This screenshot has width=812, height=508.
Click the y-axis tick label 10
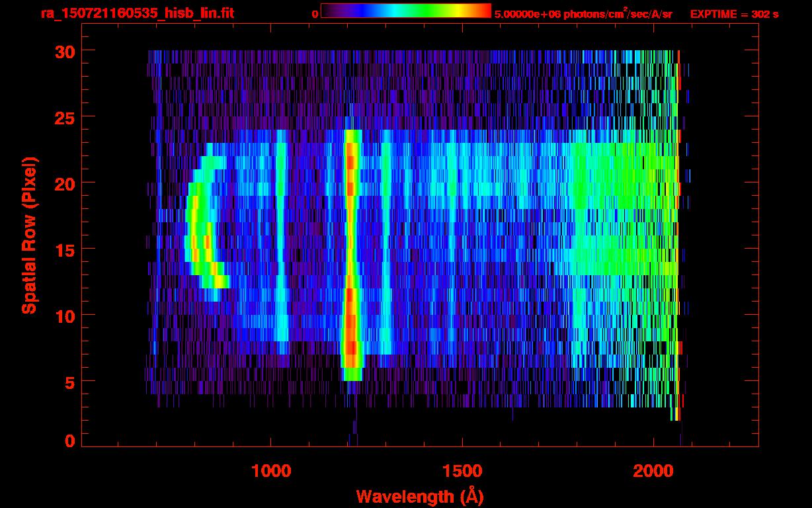point(65,316)
